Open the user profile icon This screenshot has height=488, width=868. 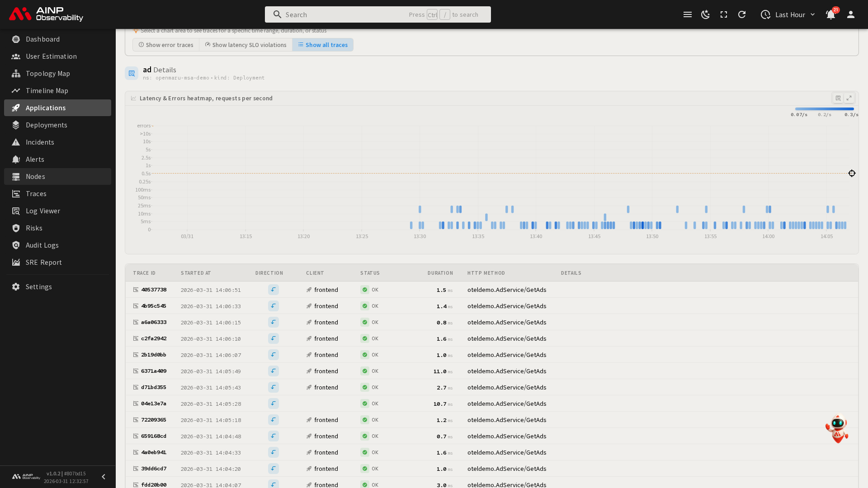tap(850, 14)
